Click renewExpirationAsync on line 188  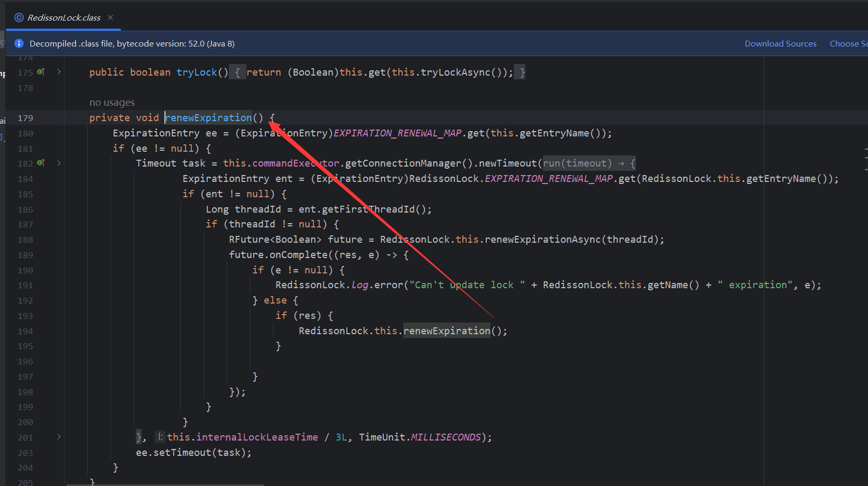pos(543,240)
